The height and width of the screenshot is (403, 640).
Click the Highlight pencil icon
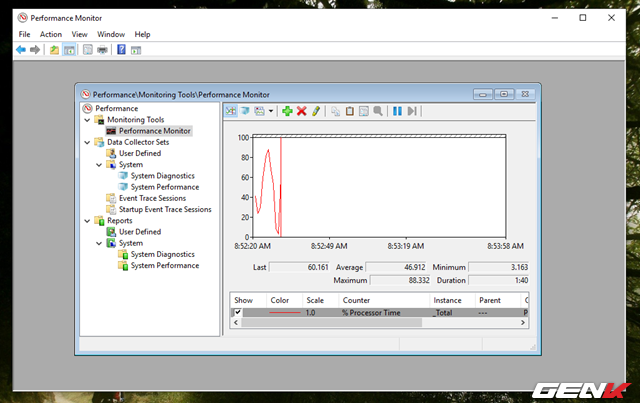click(x=316, y=111)
